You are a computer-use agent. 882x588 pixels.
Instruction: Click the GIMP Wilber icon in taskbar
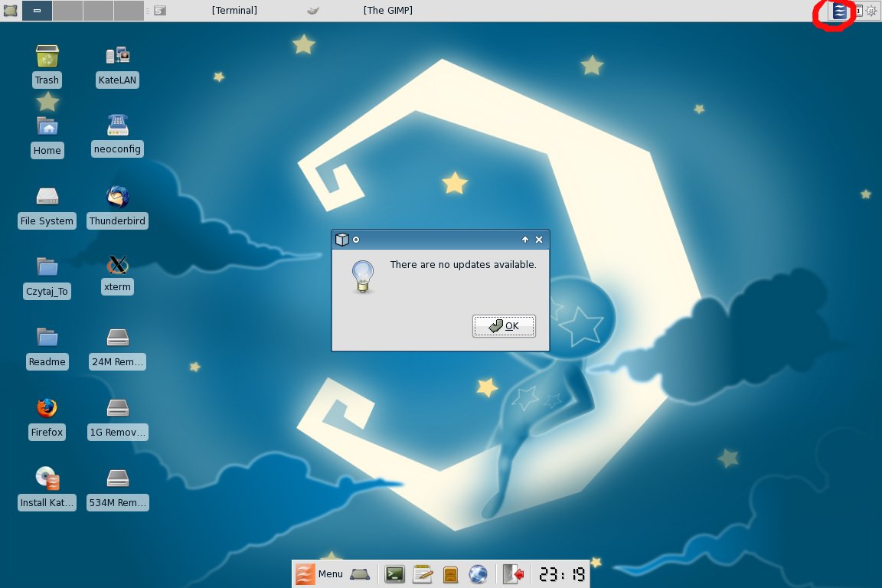[313, 10]
